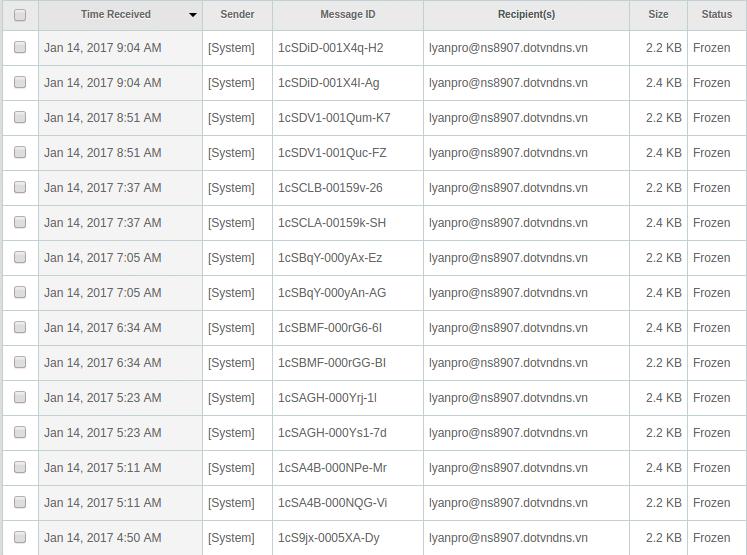Select row checkbox for 1cSDV1-001Quc-FZ
The height and width of the screenshot is (555, 747).
pyautogui.click(x=20, y=152)
